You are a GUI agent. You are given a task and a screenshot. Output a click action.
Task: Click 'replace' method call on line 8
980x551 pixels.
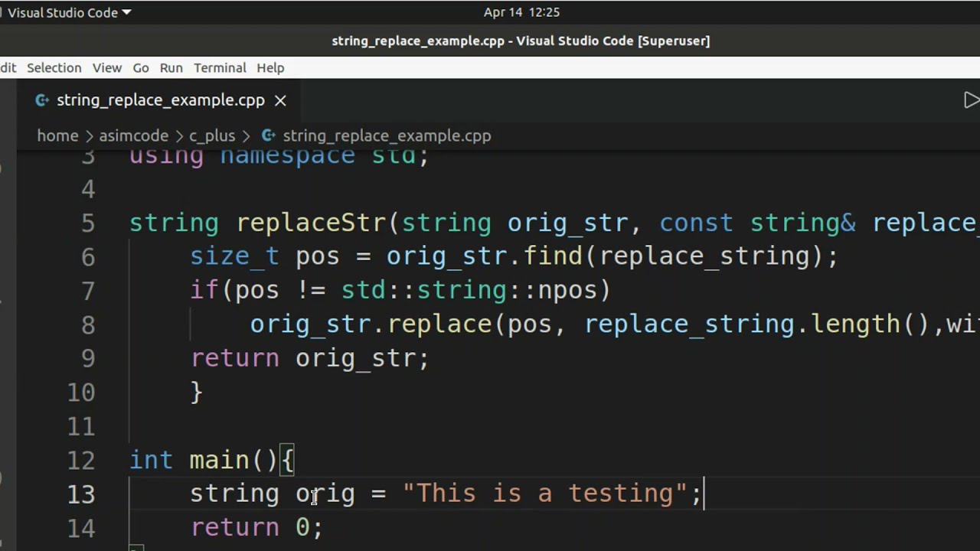[x=439, y=324]
